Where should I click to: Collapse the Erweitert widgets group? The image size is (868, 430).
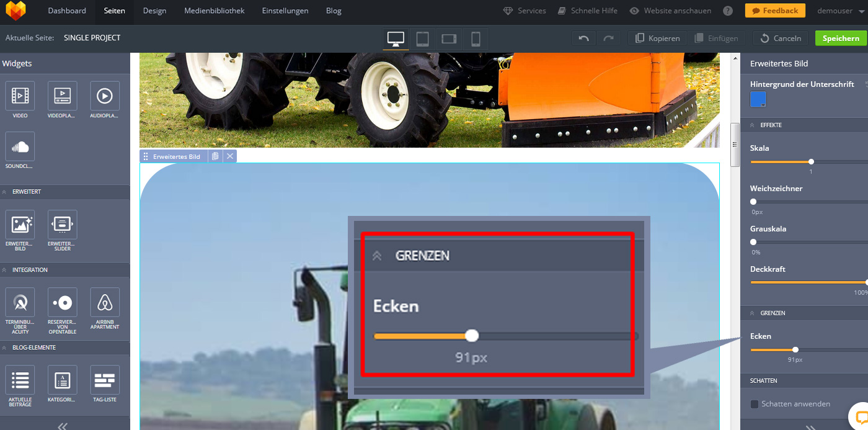point(5,192)
